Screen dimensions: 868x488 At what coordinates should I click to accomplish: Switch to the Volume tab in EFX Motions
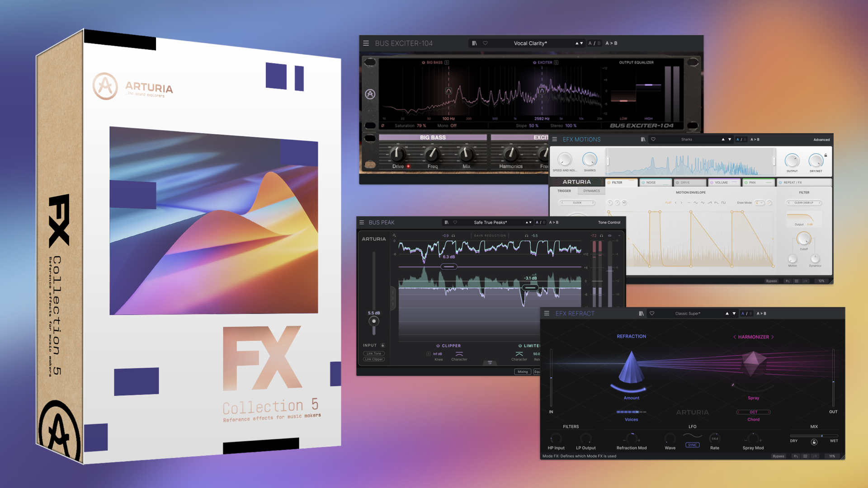coord(724,183)
